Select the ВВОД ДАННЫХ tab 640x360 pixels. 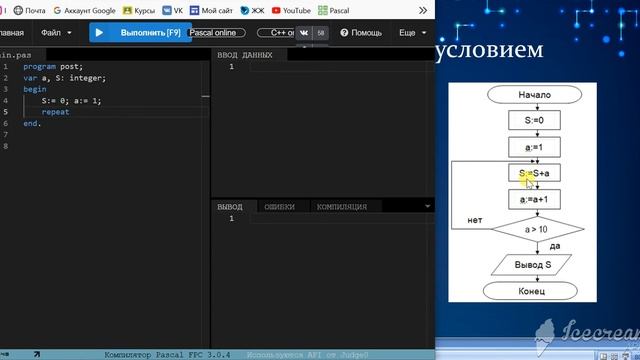click(x=245, y=55)
